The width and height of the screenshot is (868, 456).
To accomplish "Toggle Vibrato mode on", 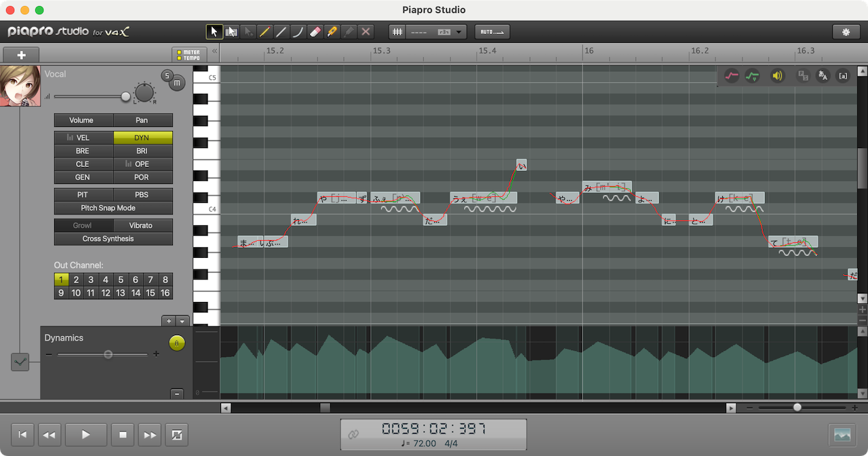I will 142,225.
